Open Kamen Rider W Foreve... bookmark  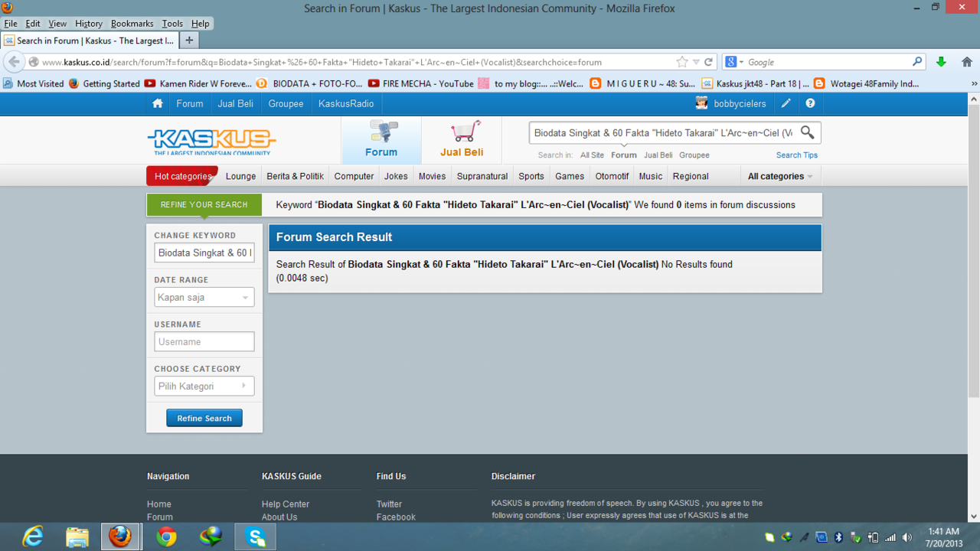coord(198,83)
